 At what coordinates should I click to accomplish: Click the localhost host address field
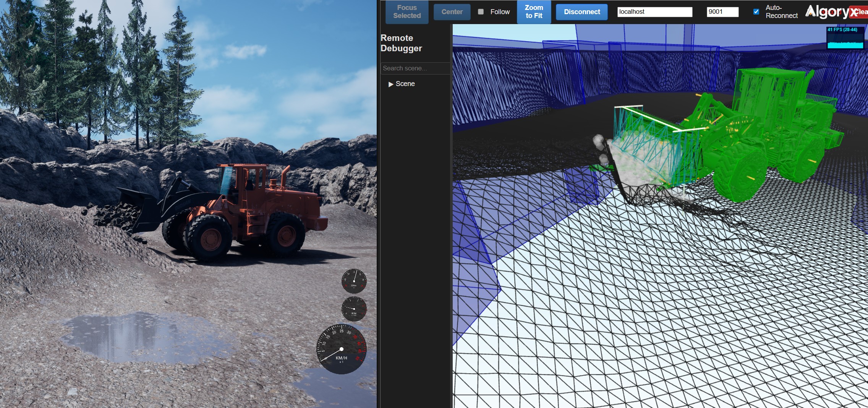coord(654,12)
